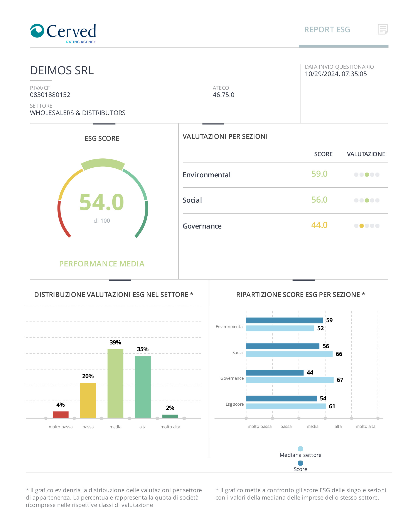Click the yellow rating dot in Governance row

pyautogui.click(x=361, y=226)
